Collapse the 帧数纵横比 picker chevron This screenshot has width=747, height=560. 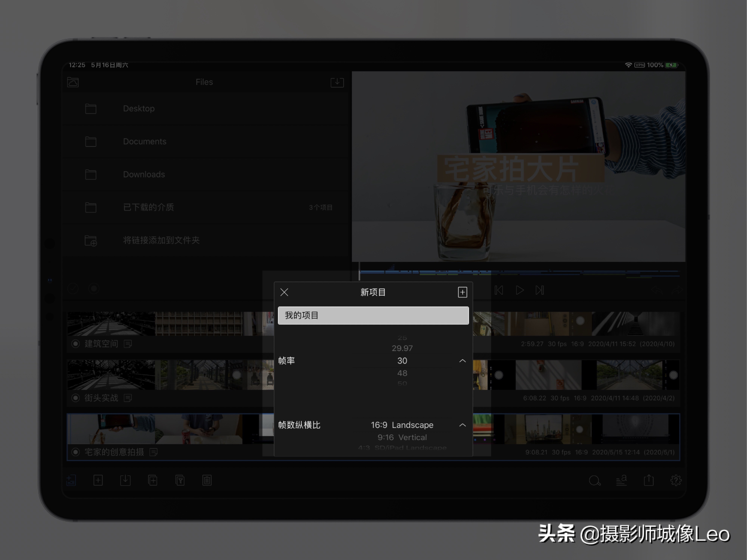(x=463, y=425)
